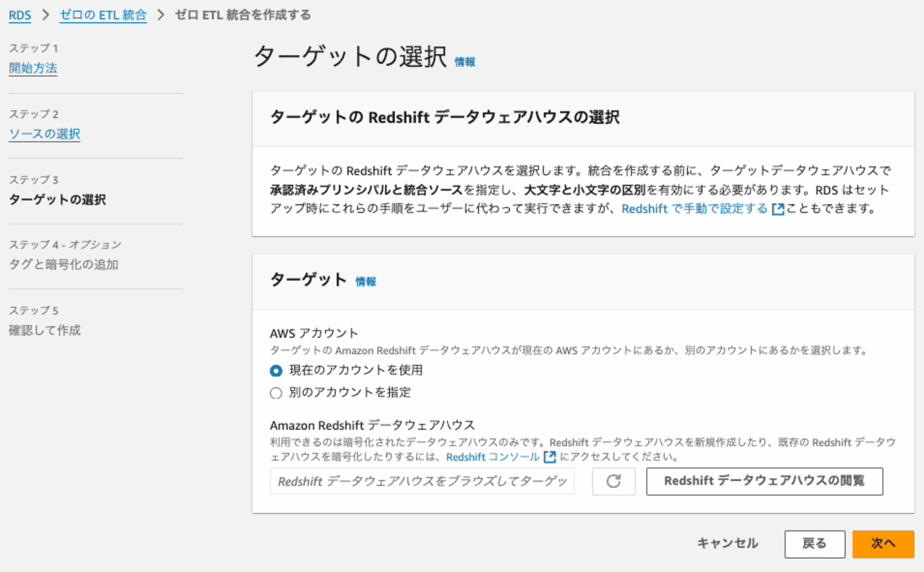Open Redshift で手動で設定する link
This screenshot has height=572, width=924.
pyautogui.click(x=694, y=209)
